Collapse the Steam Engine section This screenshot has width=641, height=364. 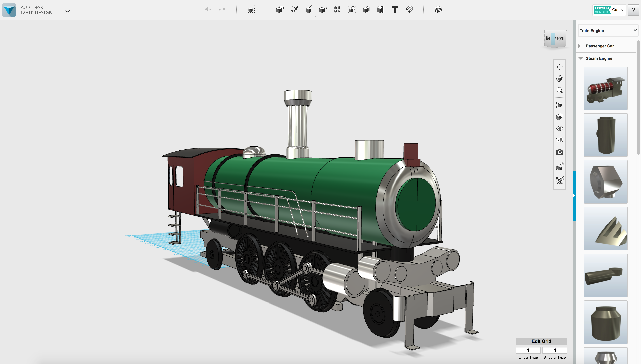point(580,58)
